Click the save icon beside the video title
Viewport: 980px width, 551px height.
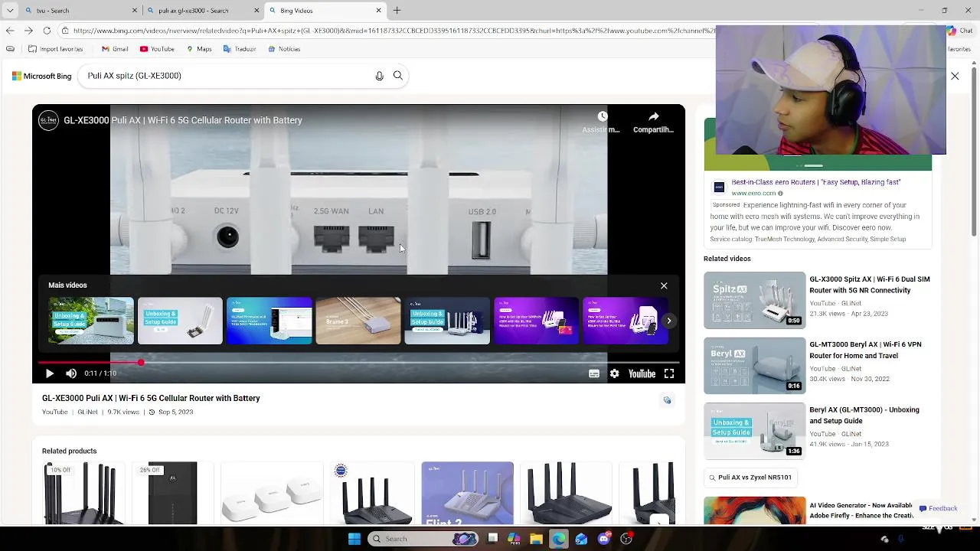667,400
